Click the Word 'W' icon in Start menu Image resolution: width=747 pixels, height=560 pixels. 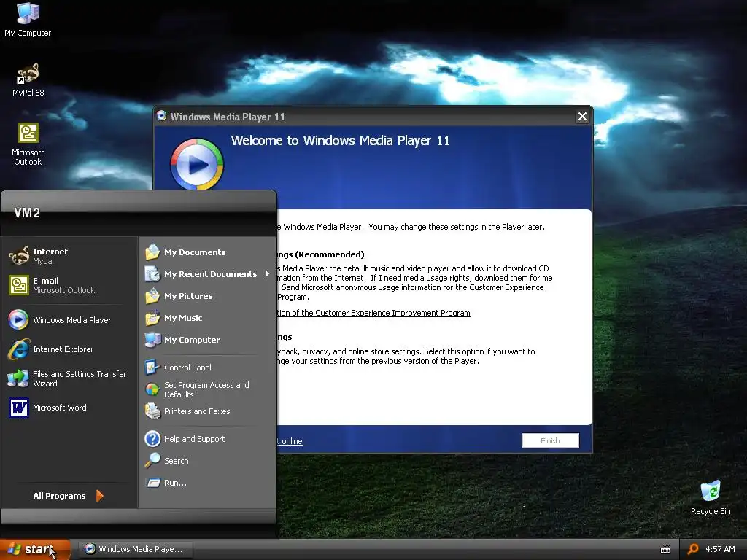(x=18, y=408)
